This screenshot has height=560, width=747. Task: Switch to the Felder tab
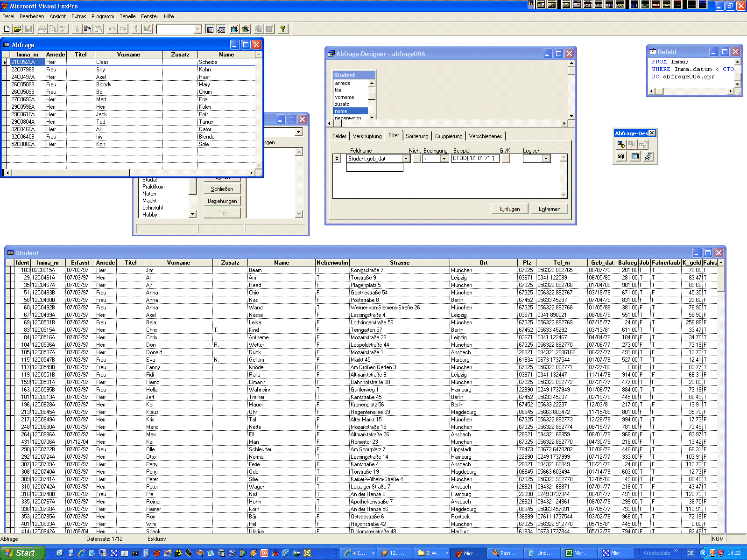[x=339, y=136]
